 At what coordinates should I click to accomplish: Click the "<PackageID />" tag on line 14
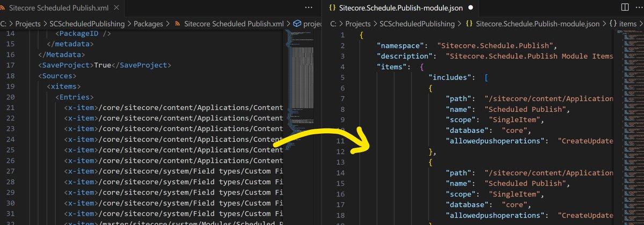83,34
